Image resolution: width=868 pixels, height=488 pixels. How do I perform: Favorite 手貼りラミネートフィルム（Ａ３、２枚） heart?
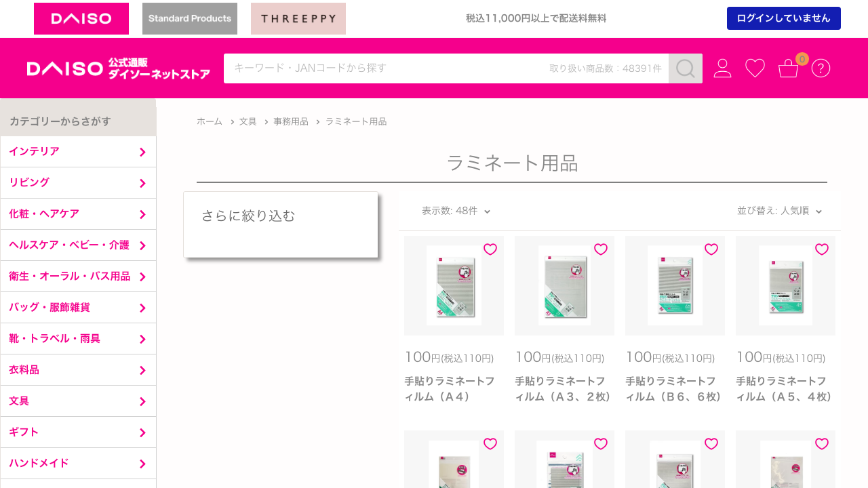pos(601,249)
